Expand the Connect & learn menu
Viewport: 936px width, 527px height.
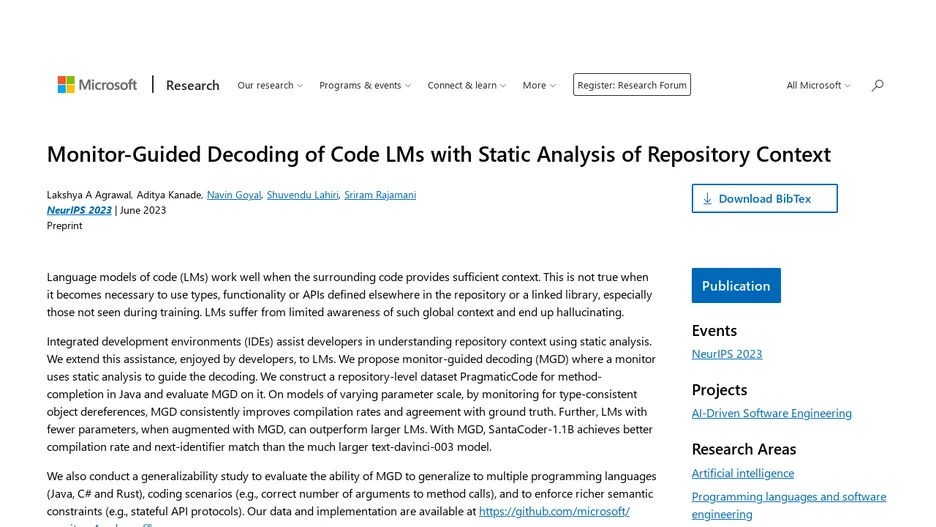[466, 85]
